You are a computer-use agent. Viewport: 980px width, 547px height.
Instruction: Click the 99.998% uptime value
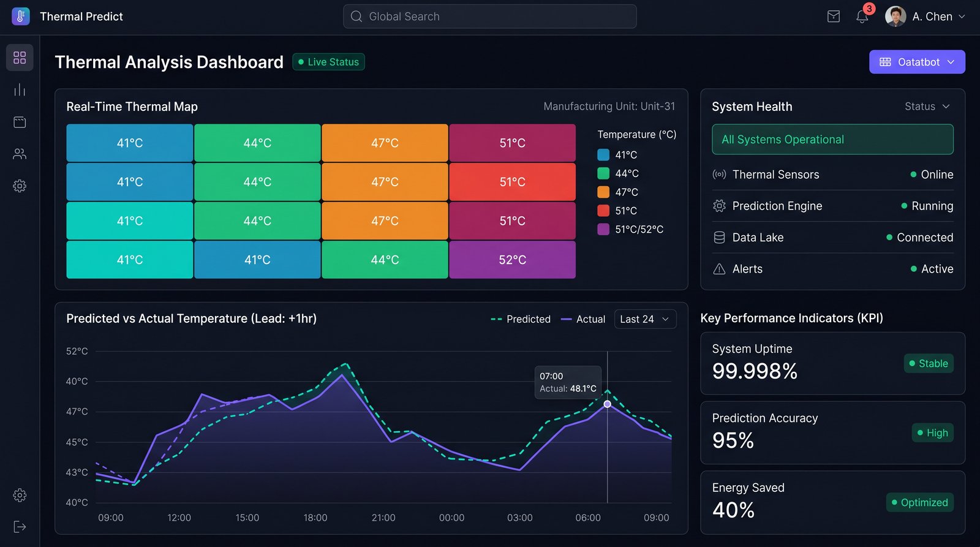tap(755, 371)
